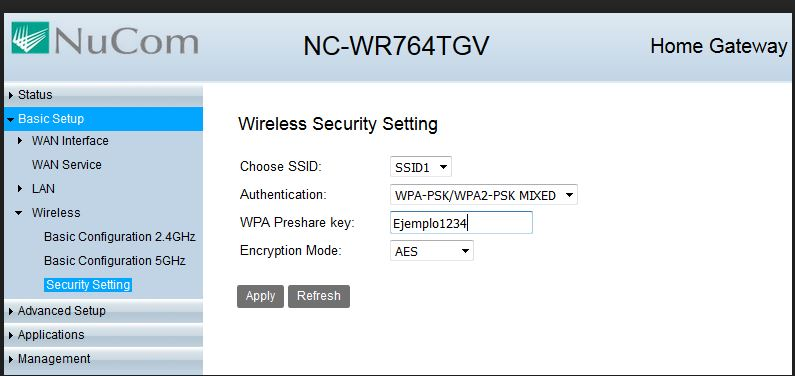Expand the LAN submenu arrow

point(20,189)
